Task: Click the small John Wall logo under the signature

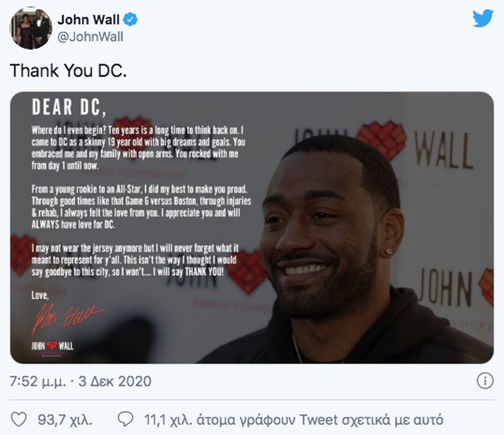Action: coord(52,345)
